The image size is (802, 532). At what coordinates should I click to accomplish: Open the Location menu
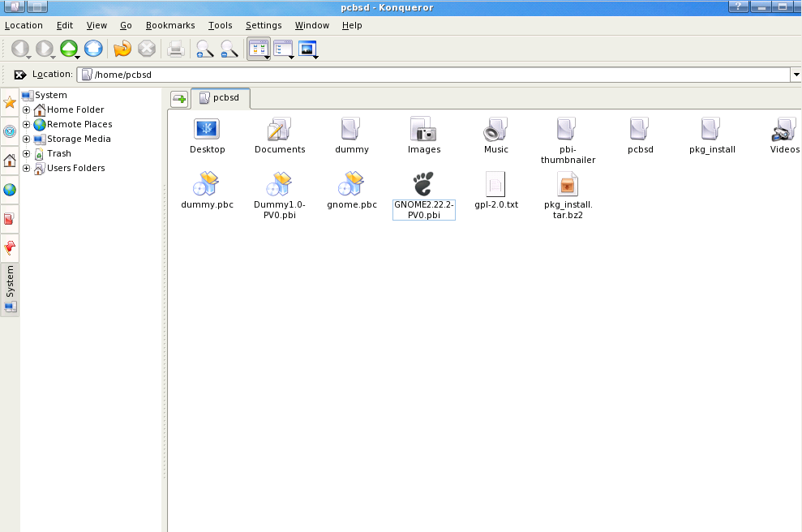point(24,26)
